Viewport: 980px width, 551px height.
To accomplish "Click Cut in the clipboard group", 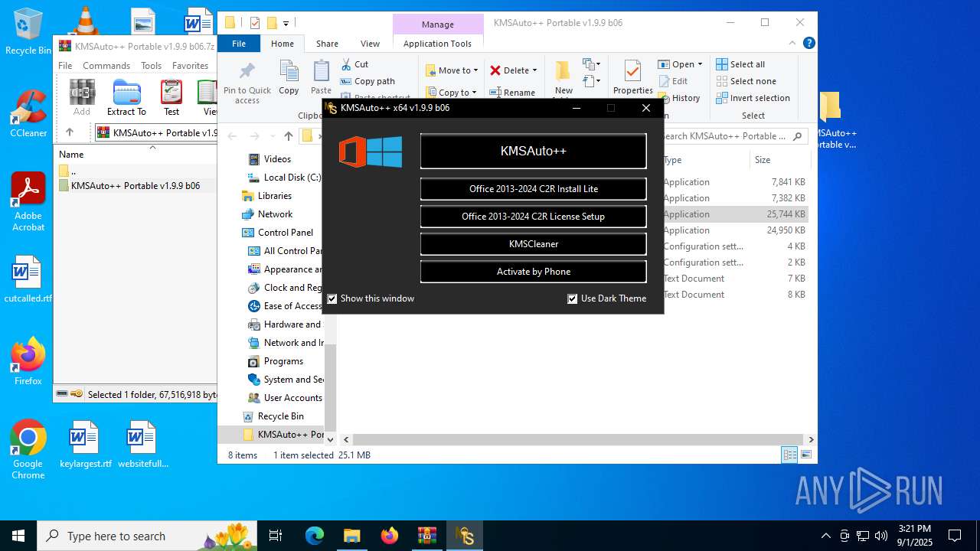I will (354, 64).
